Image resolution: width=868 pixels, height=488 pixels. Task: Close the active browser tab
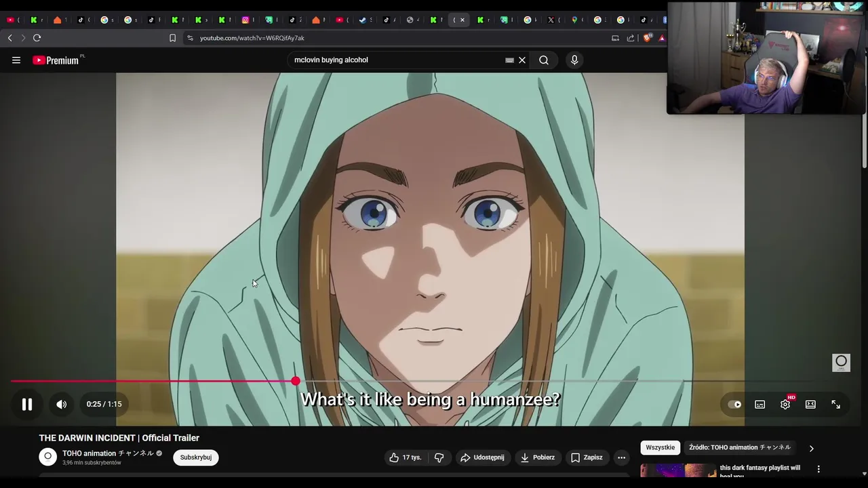click(462, 20)
